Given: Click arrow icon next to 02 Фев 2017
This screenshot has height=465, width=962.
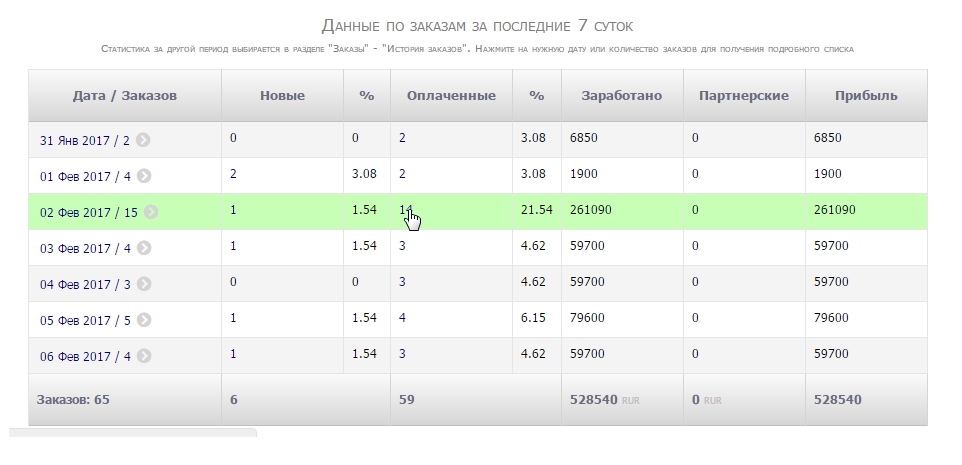Looking at the screenshot, I should pyautogui.click(x=151, y=212).
